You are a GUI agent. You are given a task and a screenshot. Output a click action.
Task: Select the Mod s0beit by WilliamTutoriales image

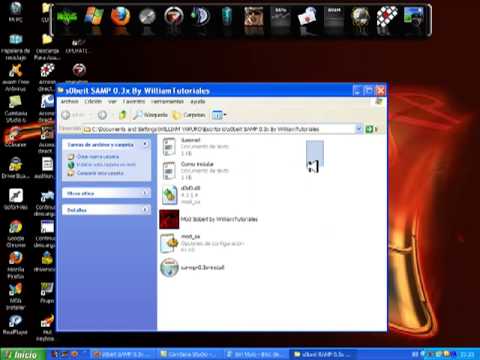209,219
